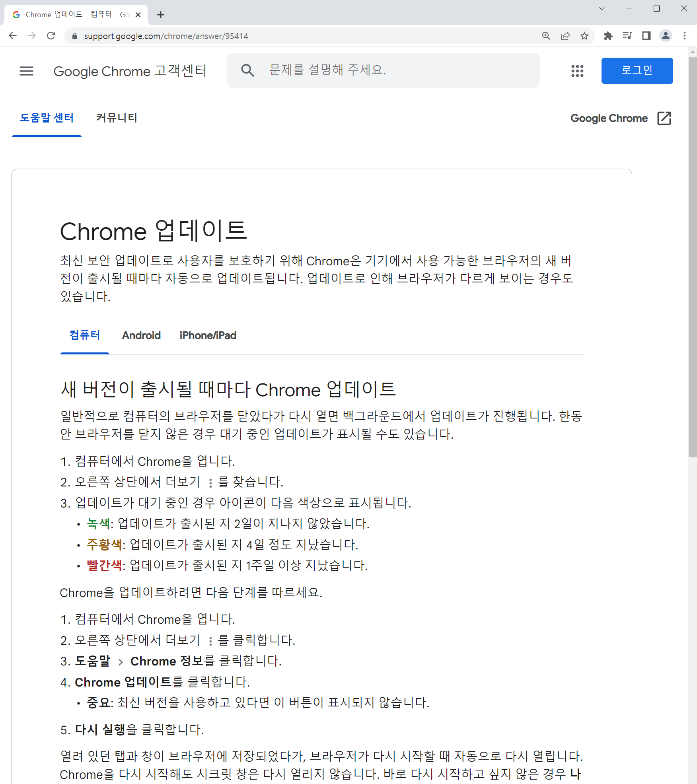Image resolution: width=697 pixels, height=784 pixels.
Task: Open zoom magnifier icon in address bar
Action: pos(546,36)
